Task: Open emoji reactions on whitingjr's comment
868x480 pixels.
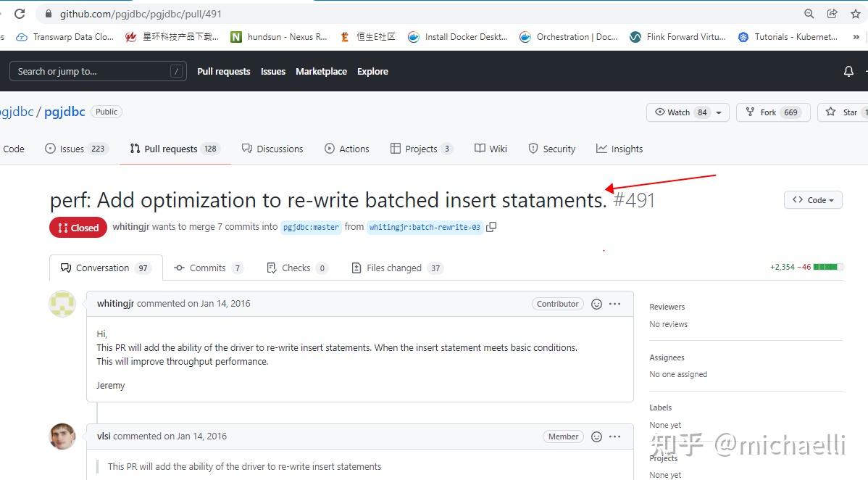Action: [596, 304]
